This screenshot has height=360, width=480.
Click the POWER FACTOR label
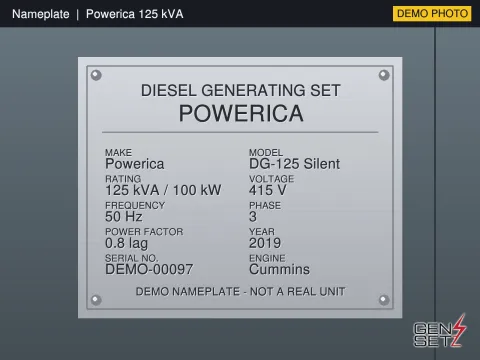tap(144, 232)
